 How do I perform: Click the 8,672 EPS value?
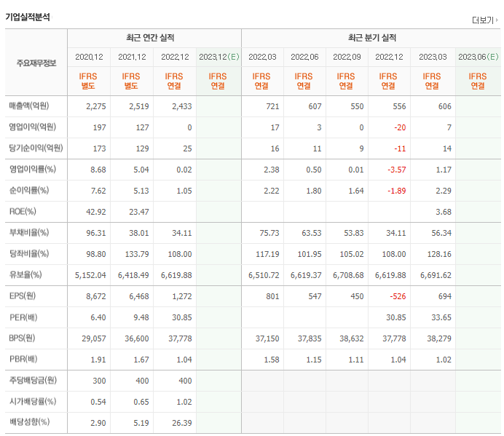96,296
